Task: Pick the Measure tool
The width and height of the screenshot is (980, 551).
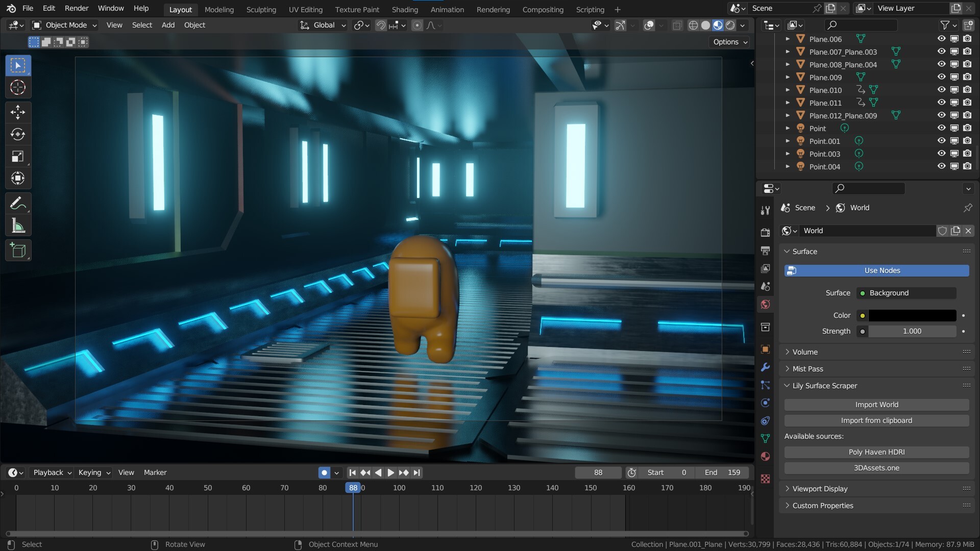Action: pyautogui.click(x=18, y=226)
